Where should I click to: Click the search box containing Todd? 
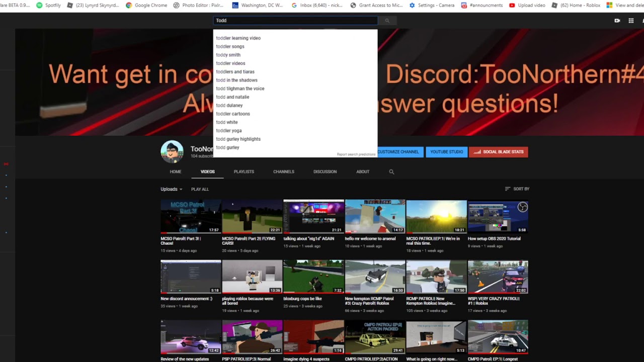(295, 21)
